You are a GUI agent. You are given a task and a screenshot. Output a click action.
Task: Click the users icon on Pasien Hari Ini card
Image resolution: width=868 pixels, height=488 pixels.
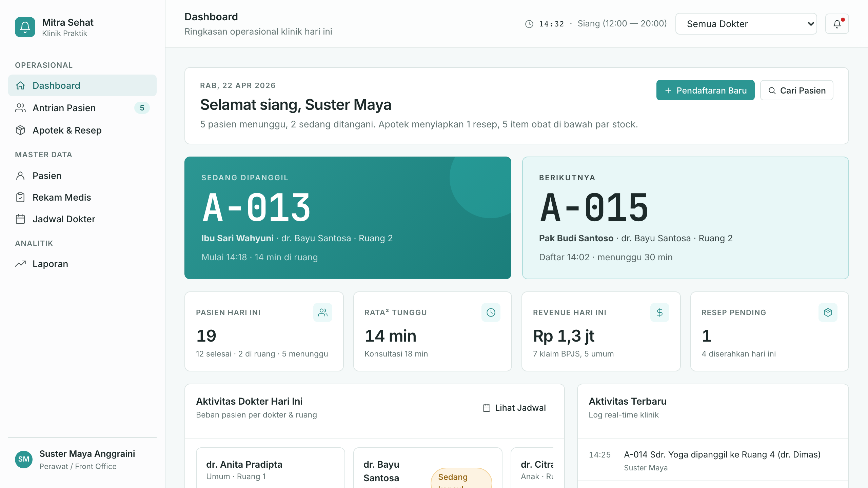pos(323,312)
